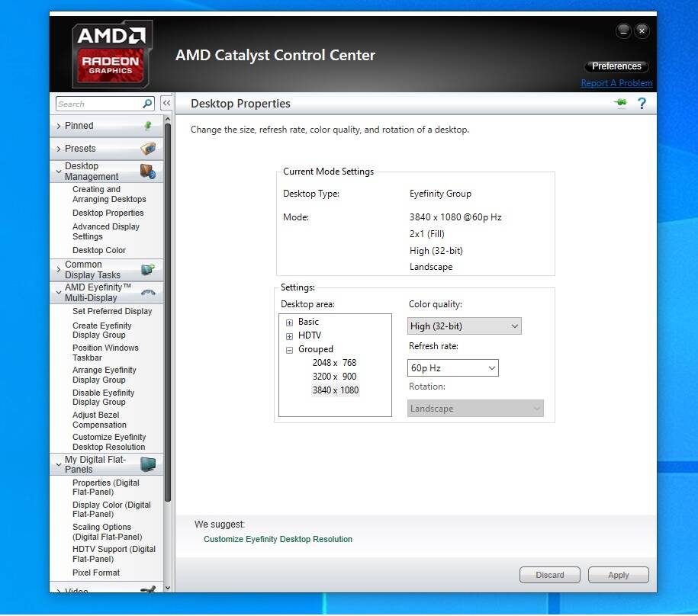Open the Color quality dropdown
The width and height of the screenshot is (698, 616).
coord(464,326)
